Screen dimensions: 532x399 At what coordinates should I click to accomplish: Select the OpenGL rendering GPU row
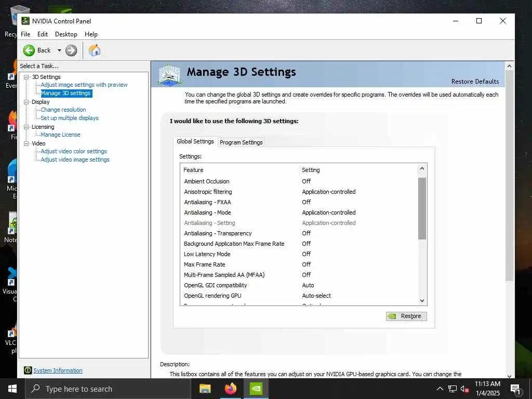click(x=299, y=296)
